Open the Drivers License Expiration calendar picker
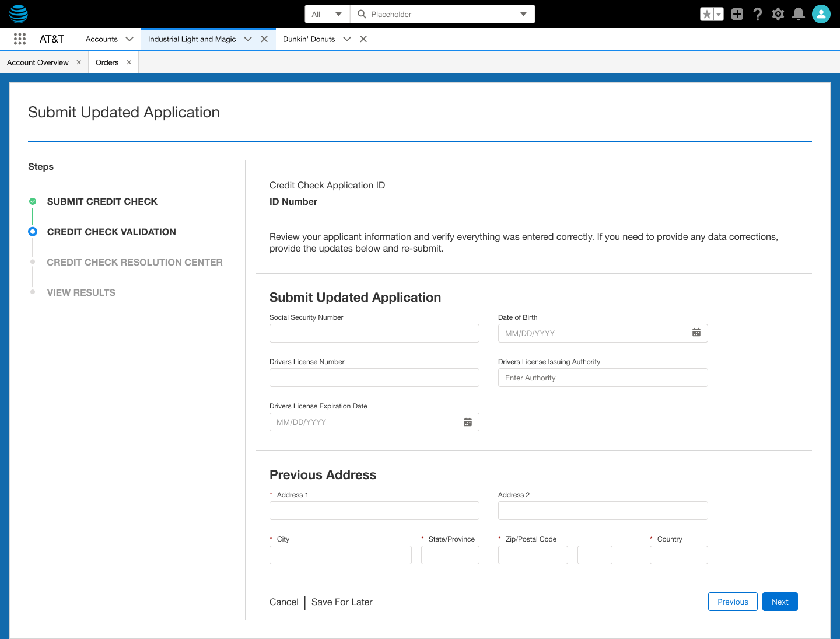The height and width of the screenshot is (639, 840). [x=467, y=421]
